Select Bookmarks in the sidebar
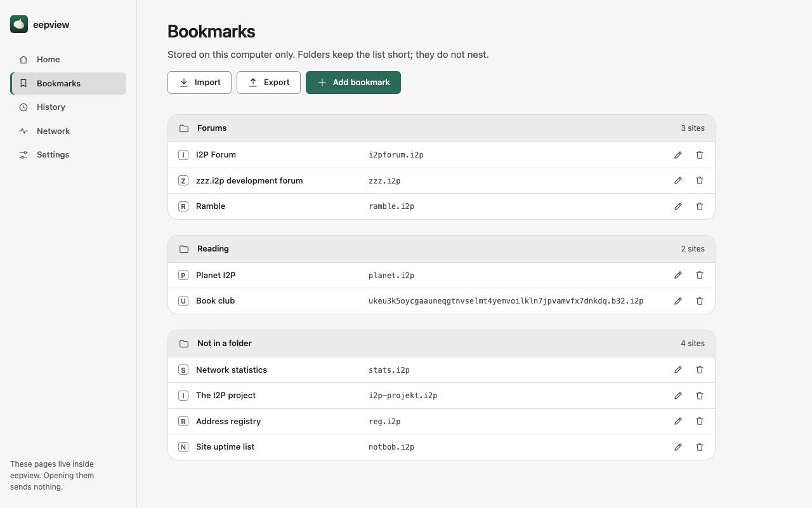Screen dimensions: 812x508 point(68,83)
